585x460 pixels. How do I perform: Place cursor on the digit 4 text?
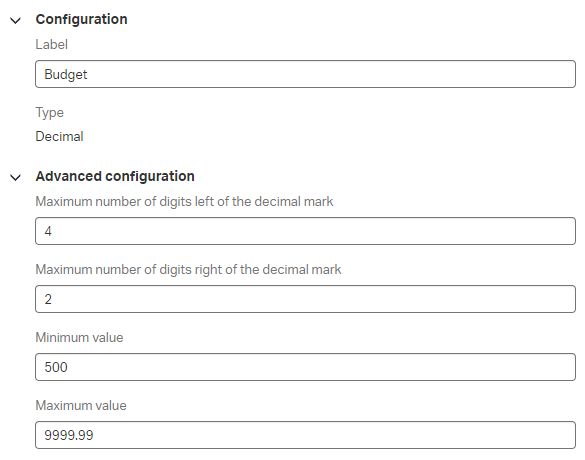[48, 231]
